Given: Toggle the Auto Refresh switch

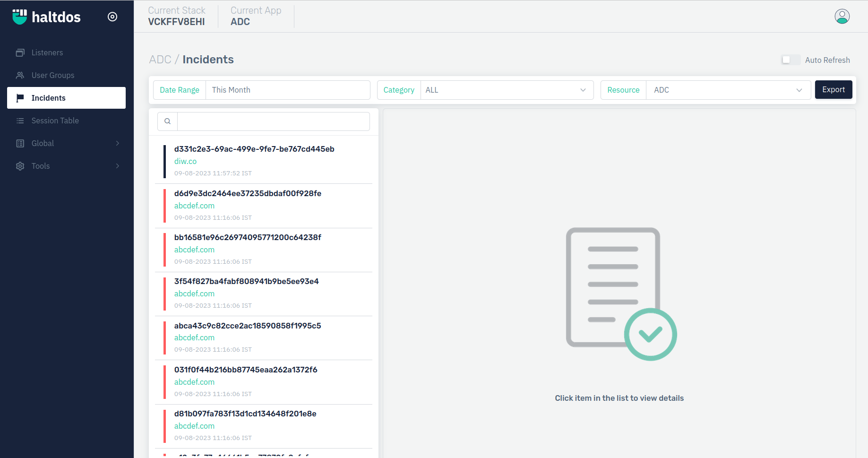Looking at the screenshot, I should (x=791, y=60).
